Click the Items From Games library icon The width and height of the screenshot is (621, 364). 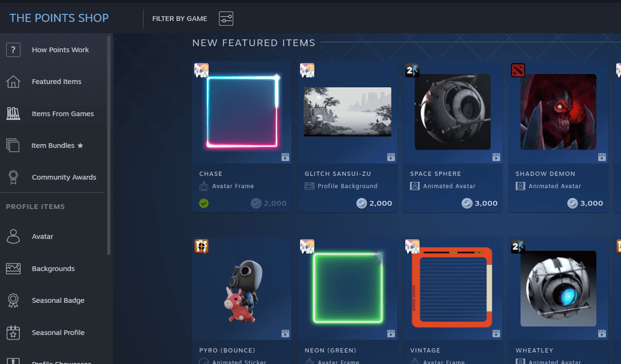(13, 114)
